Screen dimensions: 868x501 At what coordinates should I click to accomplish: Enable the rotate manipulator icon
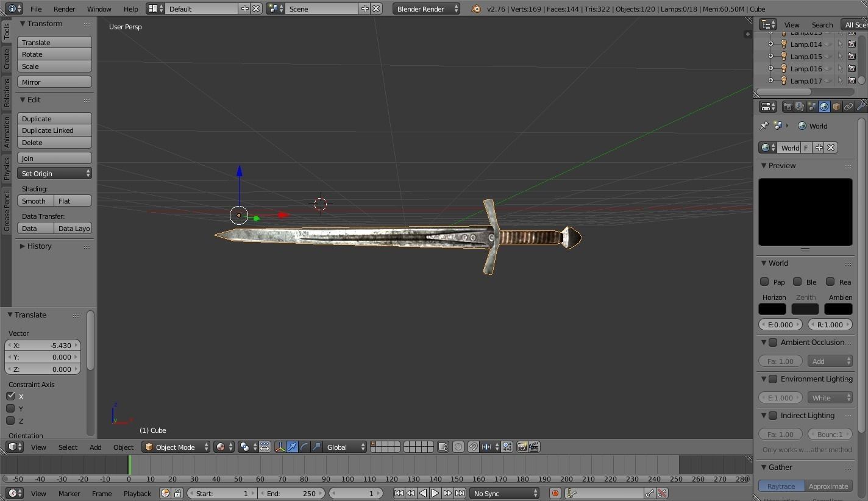(x=304, y=447)
